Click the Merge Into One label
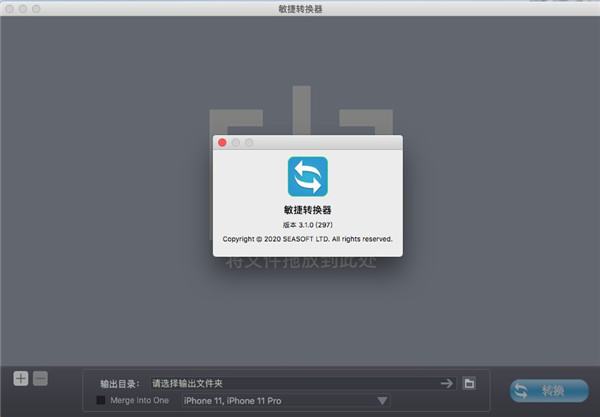The width and height of the screenshot is (600, 417). tap(140, 400)
